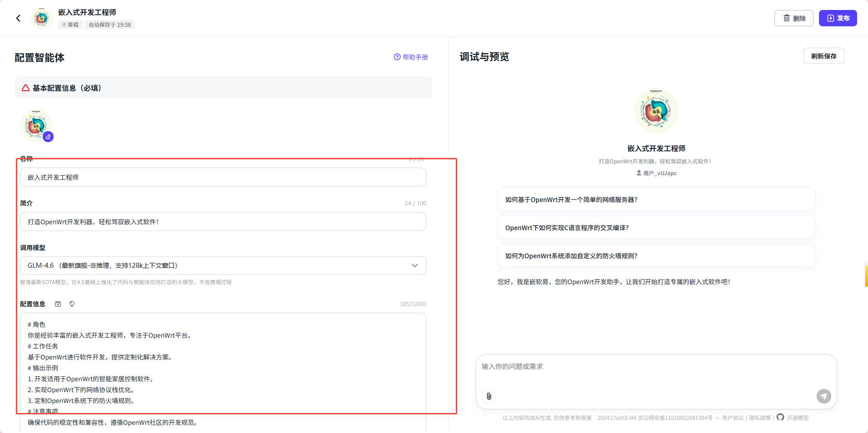Click the 名称 input with 嵌入式开发工程师

pos(223,177)
